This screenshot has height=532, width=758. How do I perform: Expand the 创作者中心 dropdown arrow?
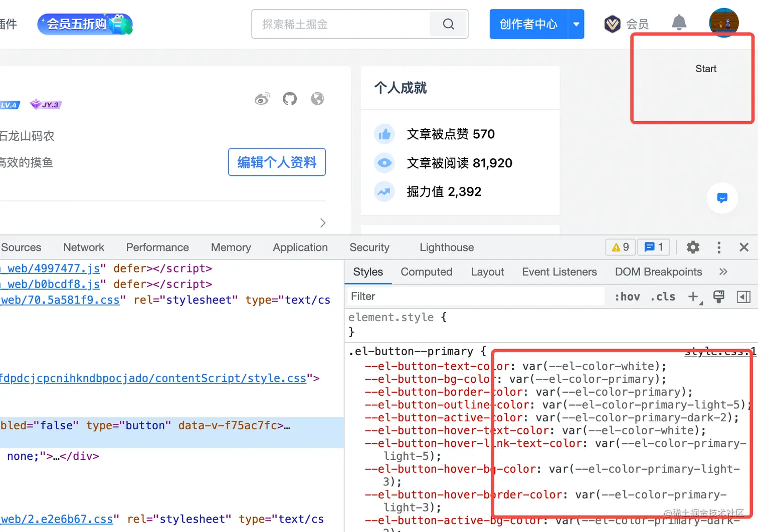click(x=576, y=24)
